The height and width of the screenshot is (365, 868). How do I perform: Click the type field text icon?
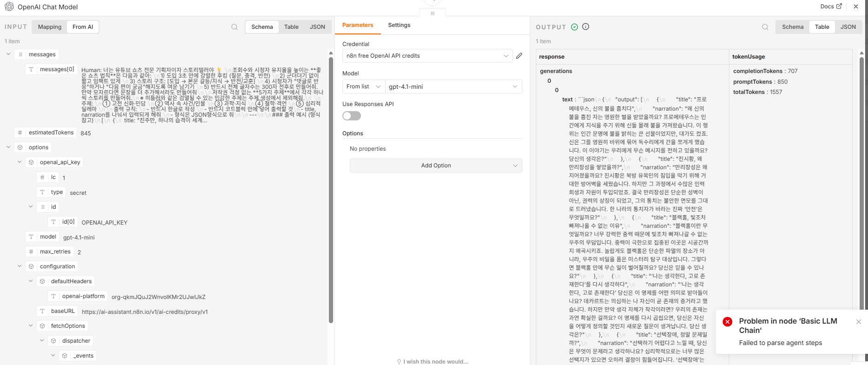click(42, 192)
